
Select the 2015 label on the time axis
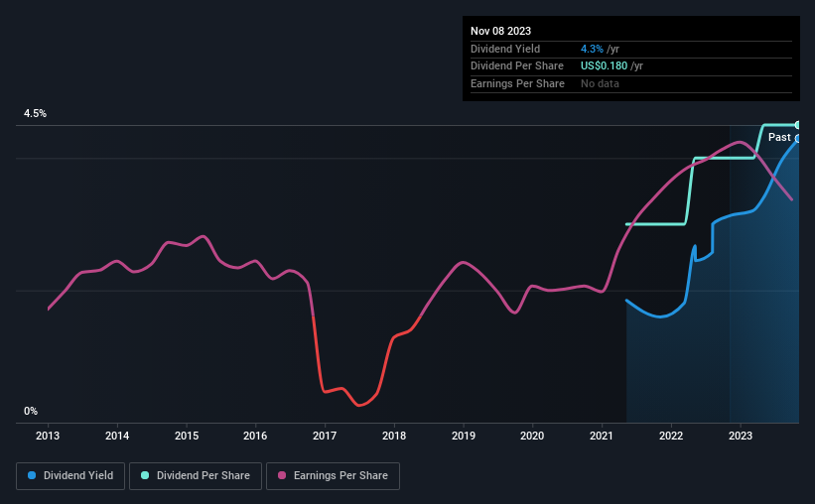186,436
